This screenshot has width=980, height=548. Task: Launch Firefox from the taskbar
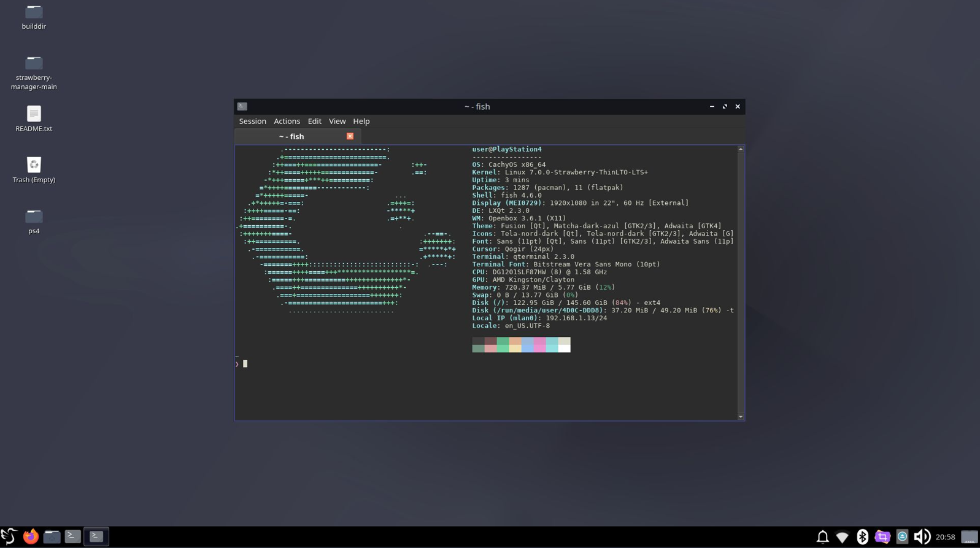(x=31, y=536)
